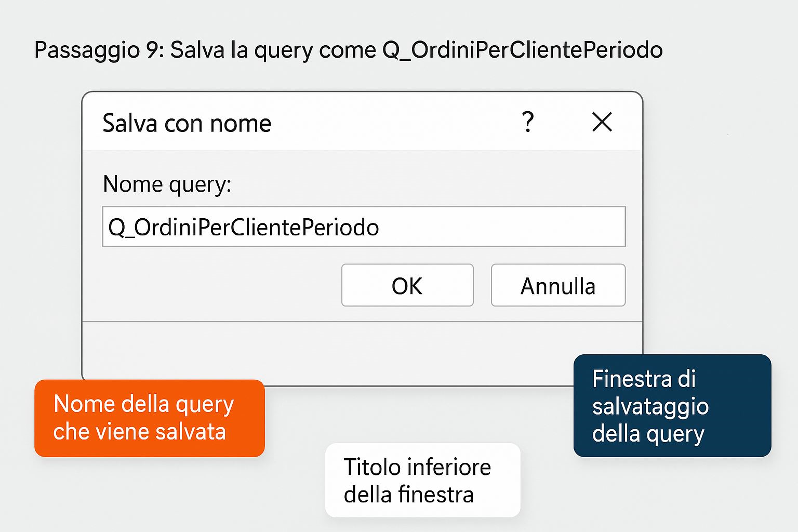This screenshot has width=798, height=532.
Task: Click Q_OrdiniPerClientePeriodo in the top step heading
Action: [x=522, y=50]
